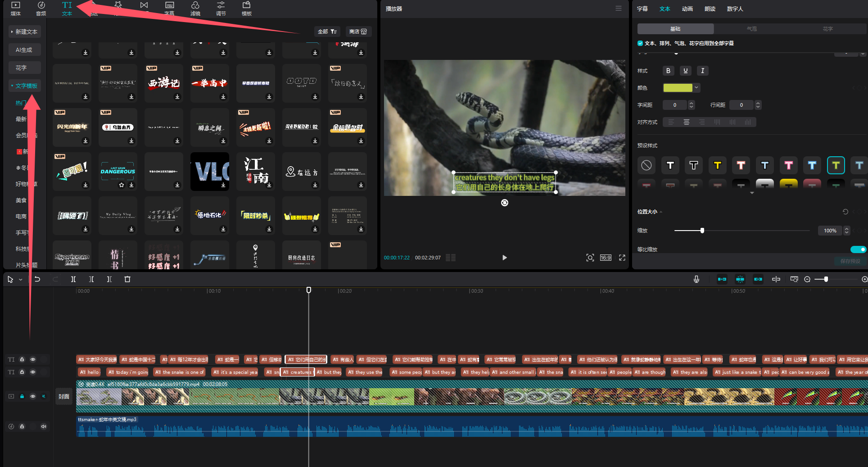Select the center alignment icon
868x467 pixels.
[x=687, y=122]
